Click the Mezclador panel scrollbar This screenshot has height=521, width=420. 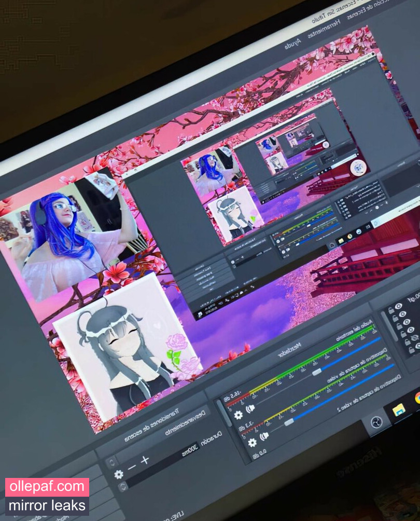225,413
